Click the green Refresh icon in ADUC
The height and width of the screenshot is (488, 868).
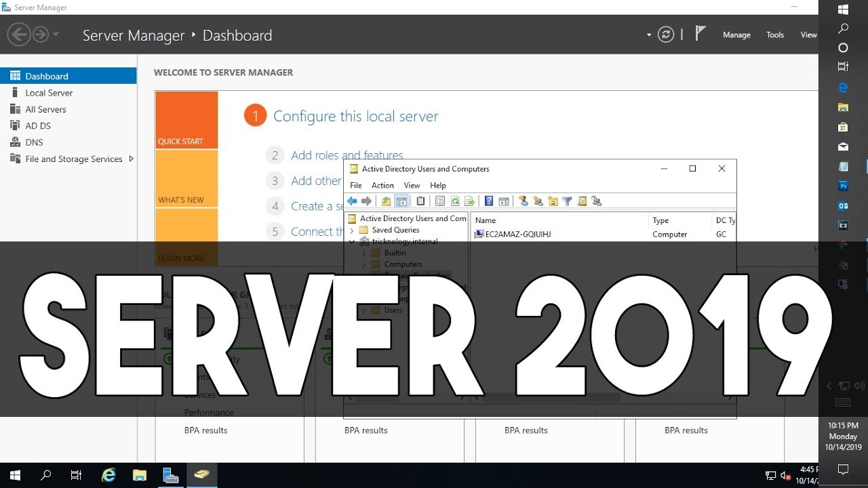[x=455, y=201]
